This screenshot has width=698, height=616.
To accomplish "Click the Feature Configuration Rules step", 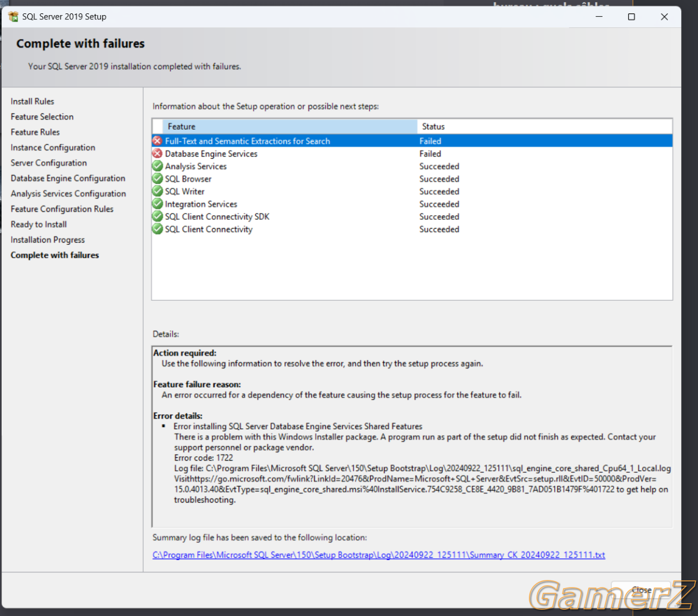I will (x=62, y=209).
